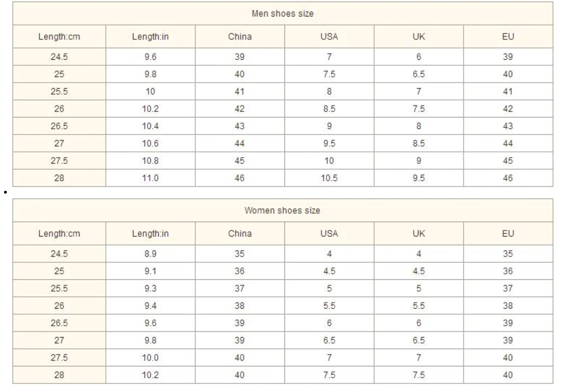The image size is (565, 392).
Task: Select the Men China size 46 cell
Action: pyautogui.click(x=240, y=178)
